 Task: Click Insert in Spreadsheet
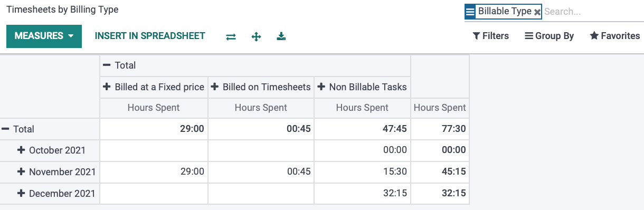(x=150, y=36)
